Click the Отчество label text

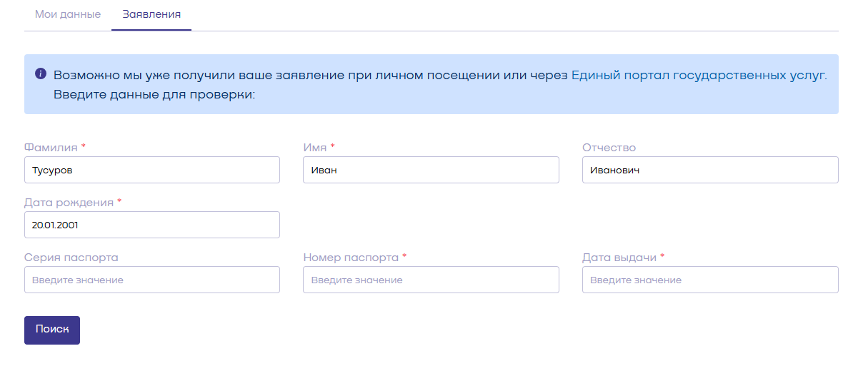point(609,148)
